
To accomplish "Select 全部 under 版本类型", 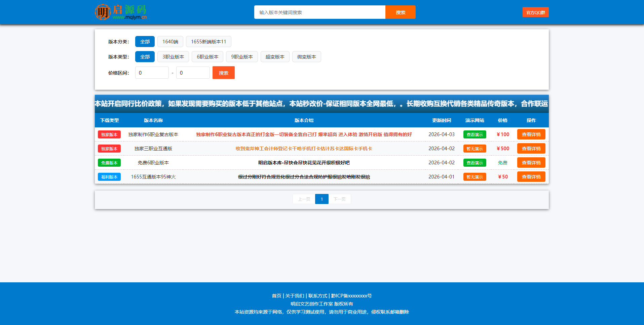I will tap(145, 56).
